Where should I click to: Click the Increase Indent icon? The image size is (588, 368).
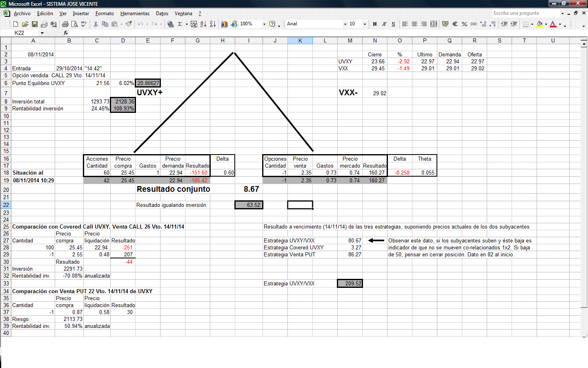pyautogui.click(x=514, y=24)
